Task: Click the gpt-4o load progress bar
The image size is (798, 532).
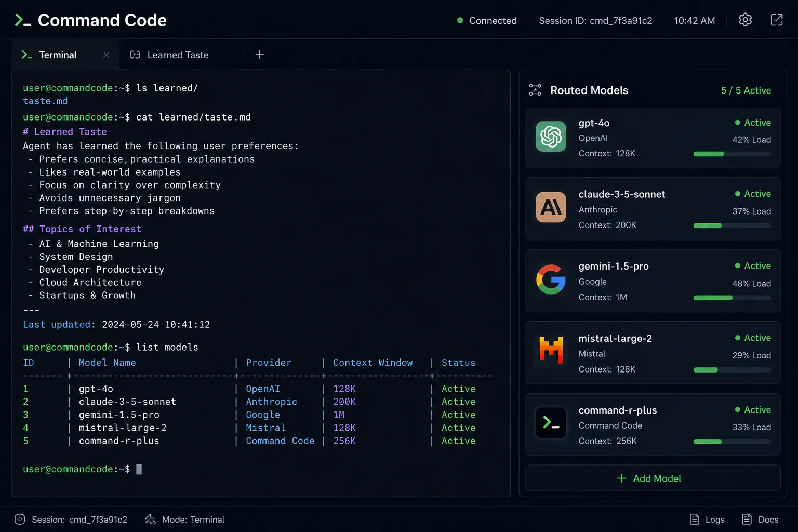Action: pos(732,154)
